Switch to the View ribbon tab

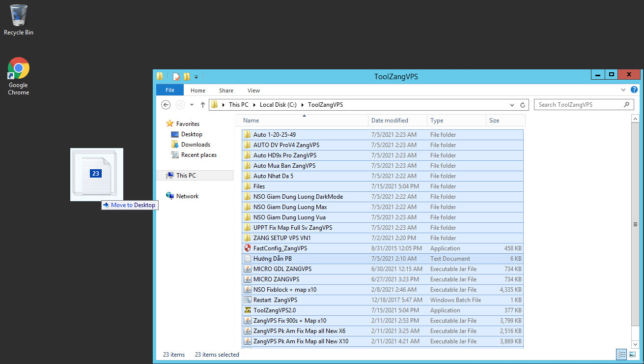click(x=253, y=90)
